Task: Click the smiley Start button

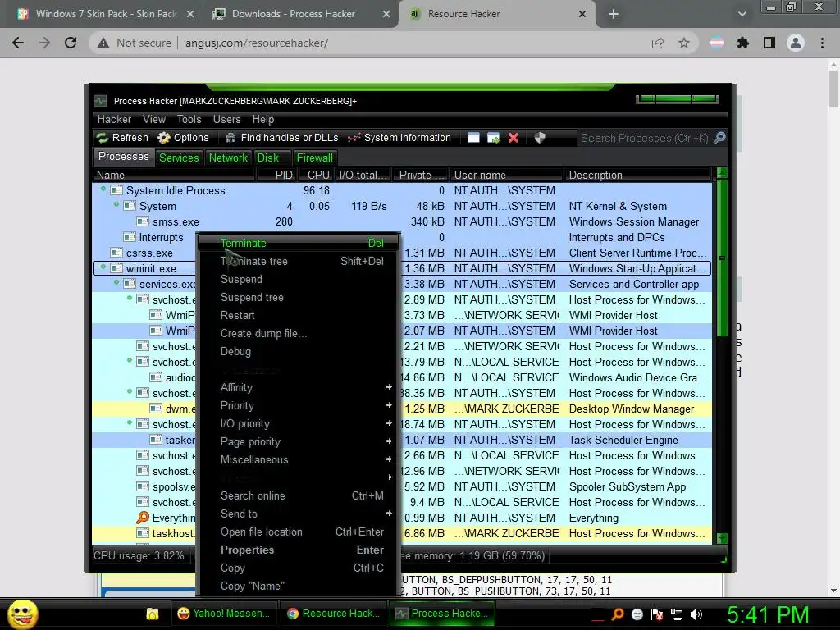Action: [x=22, y=614]
